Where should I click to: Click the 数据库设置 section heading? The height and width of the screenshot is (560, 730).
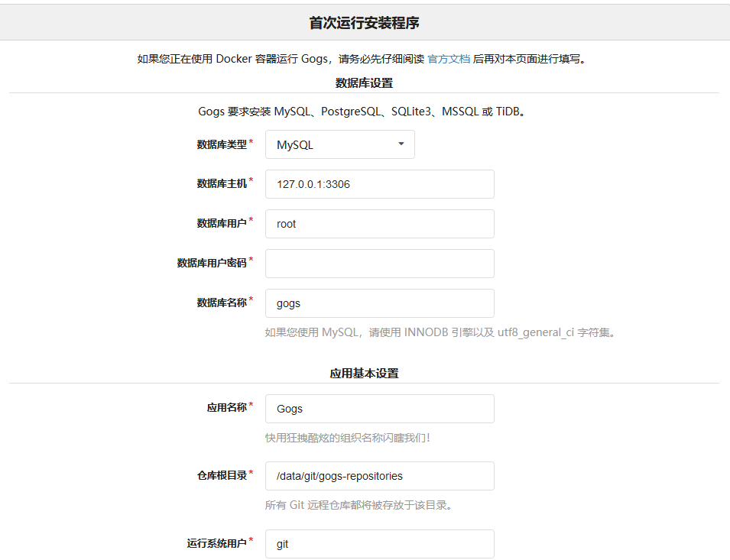click(x=364, y=83)
